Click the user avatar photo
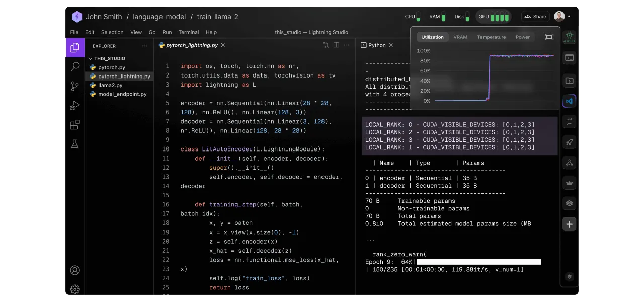 coord(559,17)
